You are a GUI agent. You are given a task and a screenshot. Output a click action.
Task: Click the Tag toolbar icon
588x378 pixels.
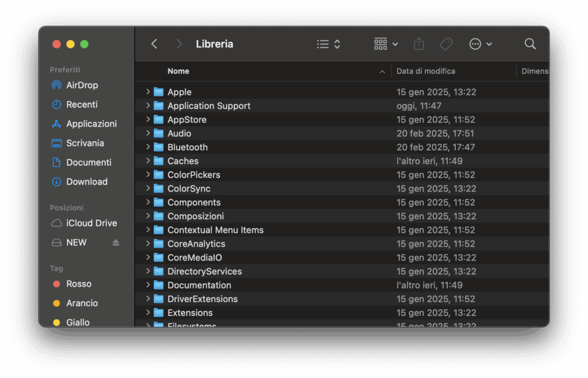click(446, 44)
